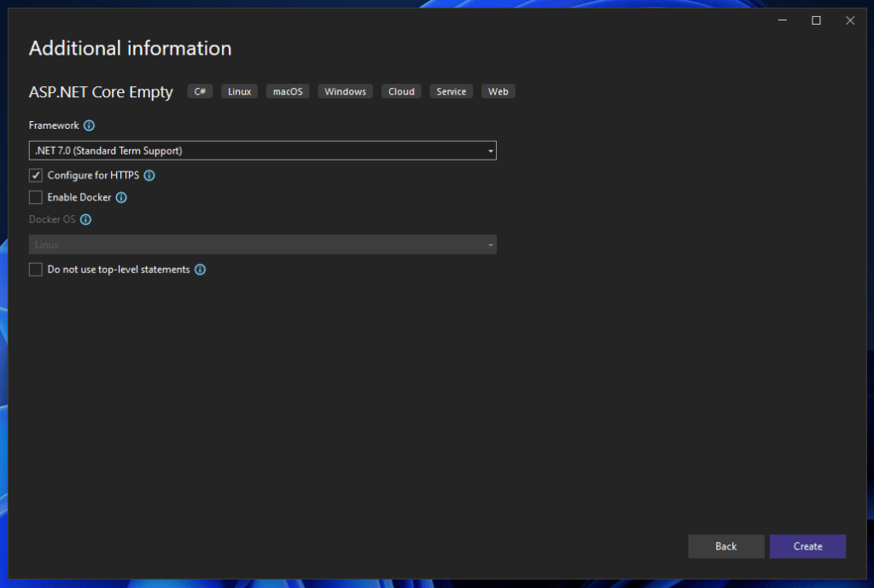Image resolution: width=874 pixels, height=588 pixels.
Task: Go back with the Back button
Action: pos(725,546)
